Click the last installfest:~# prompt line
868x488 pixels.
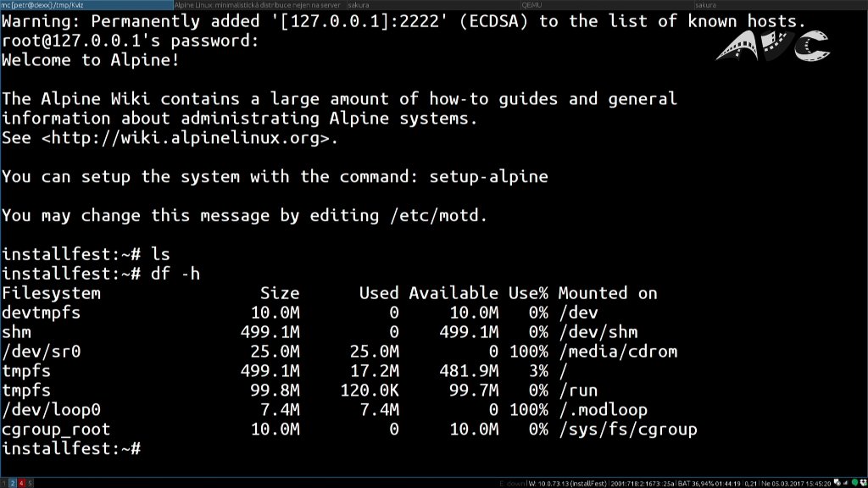71,449
